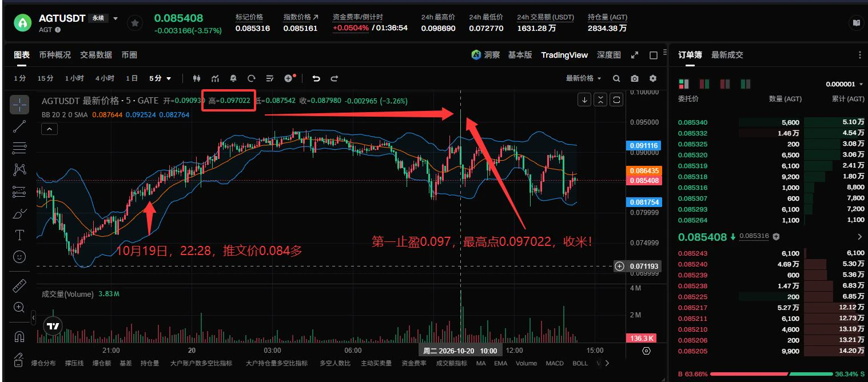Redo the last chart action
Image resolution: width=868 pixels, height=382 pixels.
click(x=335, y=78)
